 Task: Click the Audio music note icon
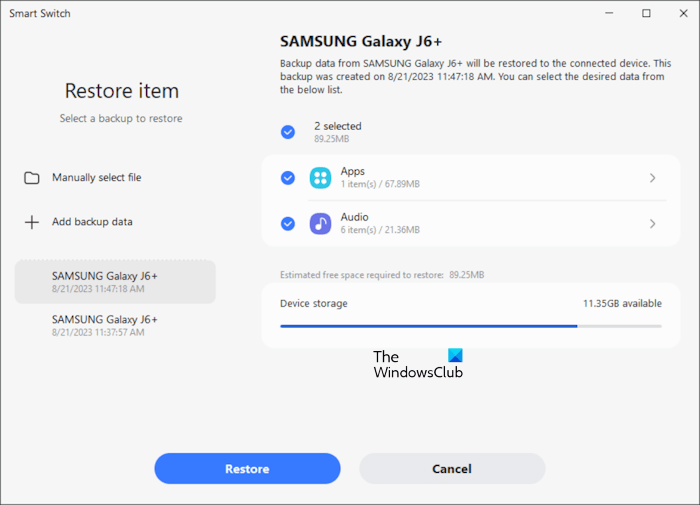[320, 223]
